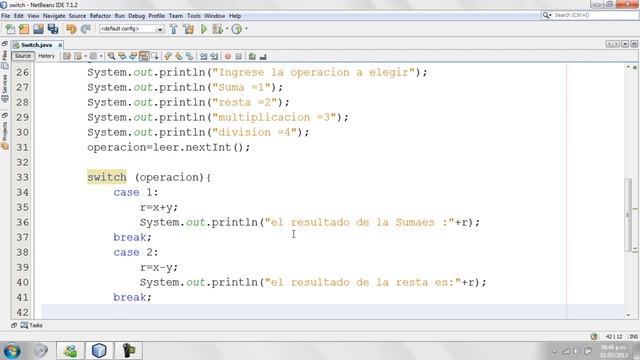The image size is (640, 360).
Task: Click Find Previous Occurrence icon
Action: coord(122,56)
